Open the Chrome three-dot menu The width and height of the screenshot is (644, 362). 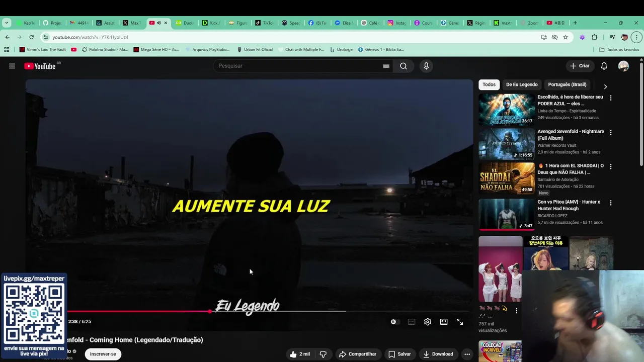[636, 37]
